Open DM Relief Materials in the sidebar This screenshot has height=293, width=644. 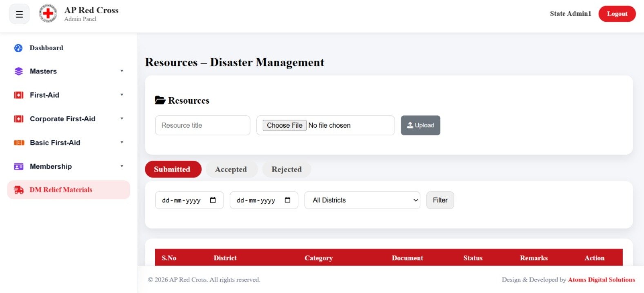[x=69, y=190]
